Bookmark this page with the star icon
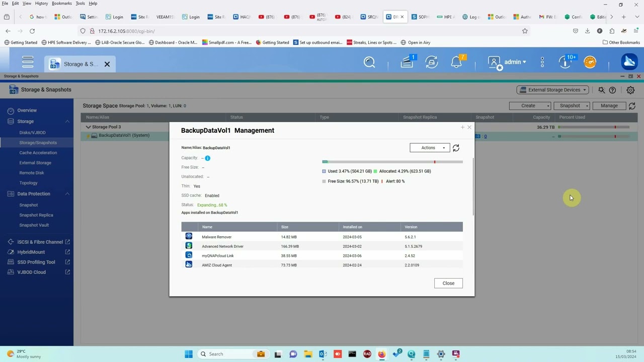The height and width of the screenshot is (362, 644). pyautogui.click(x=525, y=31)
